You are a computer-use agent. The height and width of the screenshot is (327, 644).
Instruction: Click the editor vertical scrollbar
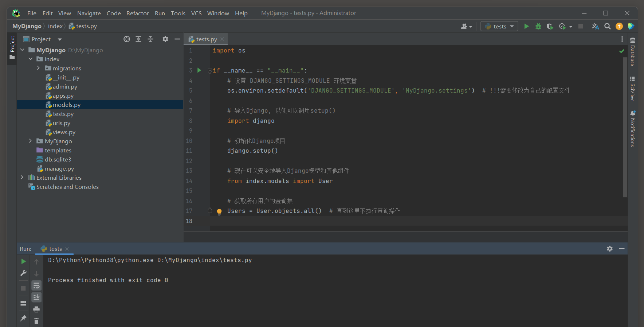coord(625,126)
